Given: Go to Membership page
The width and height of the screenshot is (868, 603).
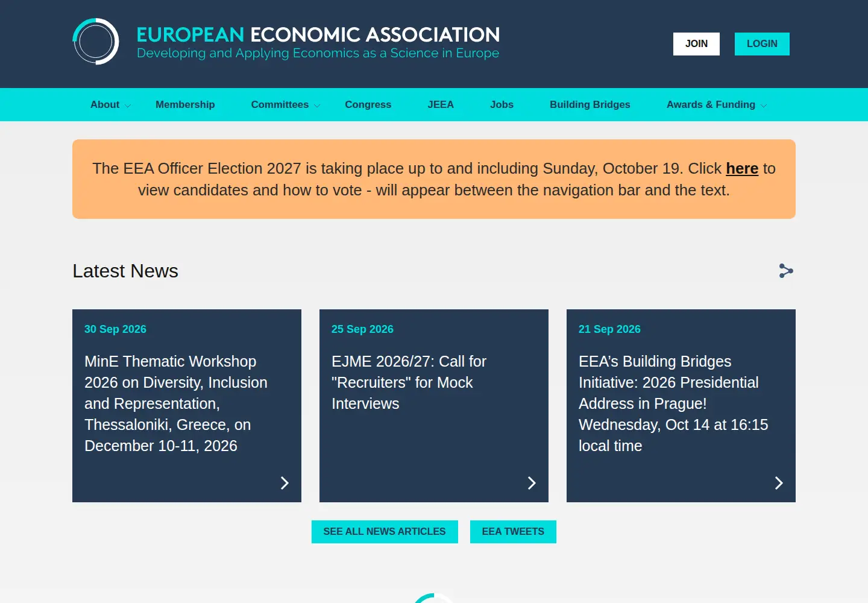Looking at the screenshot, I should click(185, 104).
